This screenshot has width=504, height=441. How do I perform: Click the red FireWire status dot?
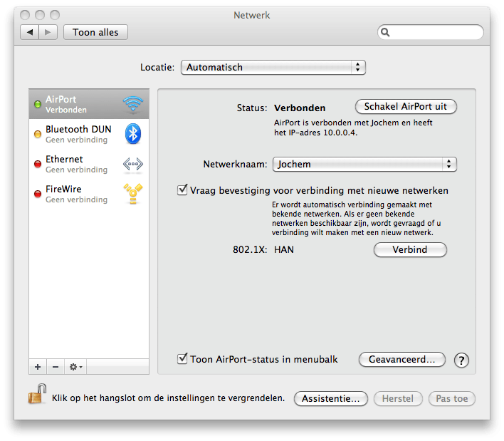pos(38,194)
